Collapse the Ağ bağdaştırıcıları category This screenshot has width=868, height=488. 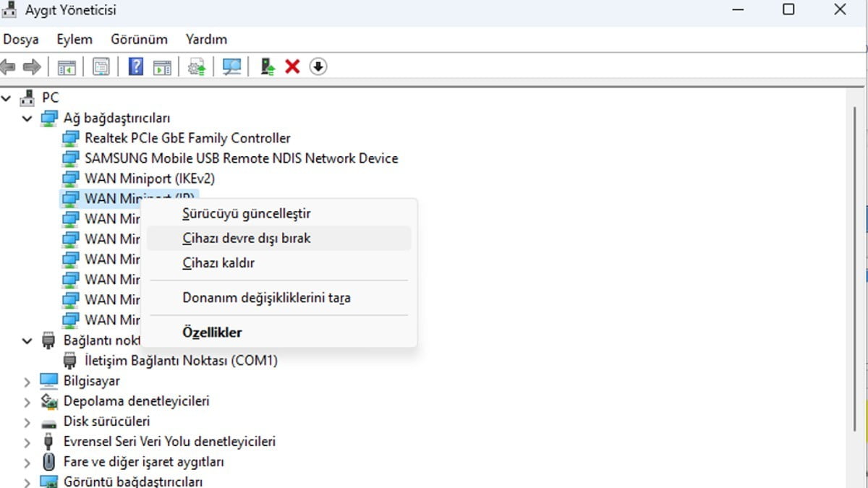tap(27, 119)
